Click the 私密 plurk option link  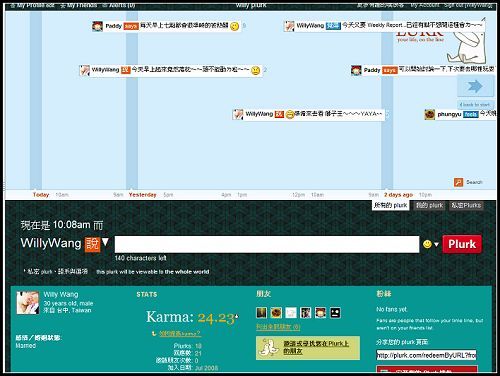[x=40, y=272]
